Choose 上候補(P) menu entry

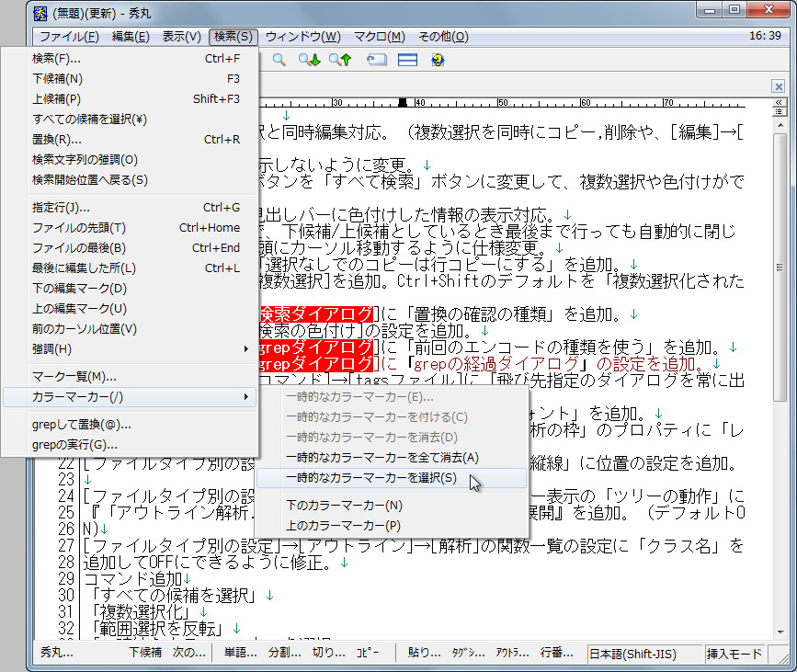click(130, 99)
